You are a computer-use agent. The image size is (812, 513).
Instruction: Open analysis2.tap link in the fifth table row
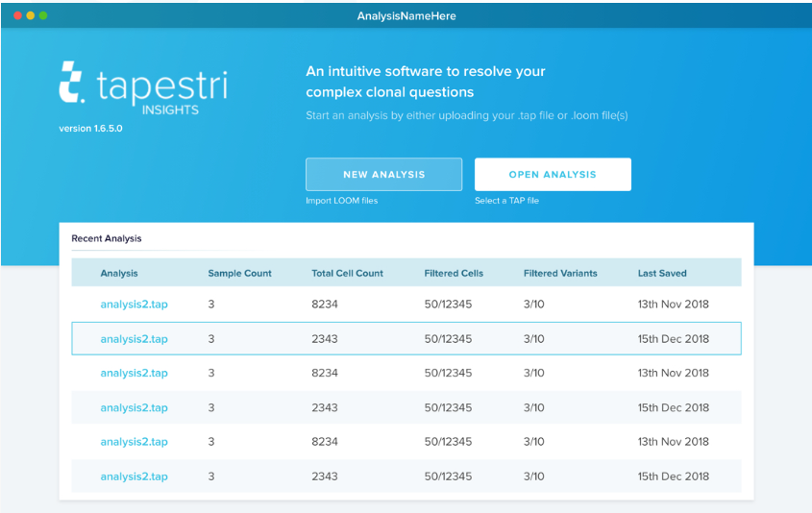pyautogui.click(x=134, y=442)
